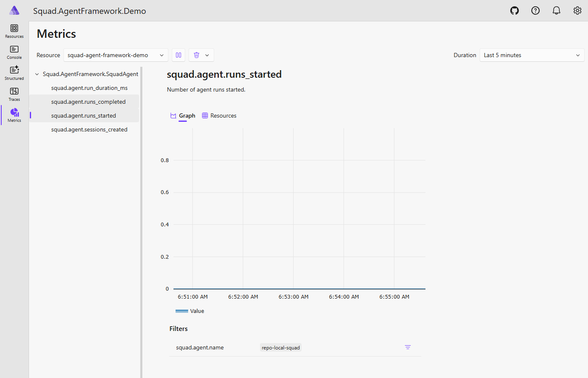Switch to the Resources tab
Image resolution: width=588 pixels, height=378 pixels.
click(x=219, y=115)
